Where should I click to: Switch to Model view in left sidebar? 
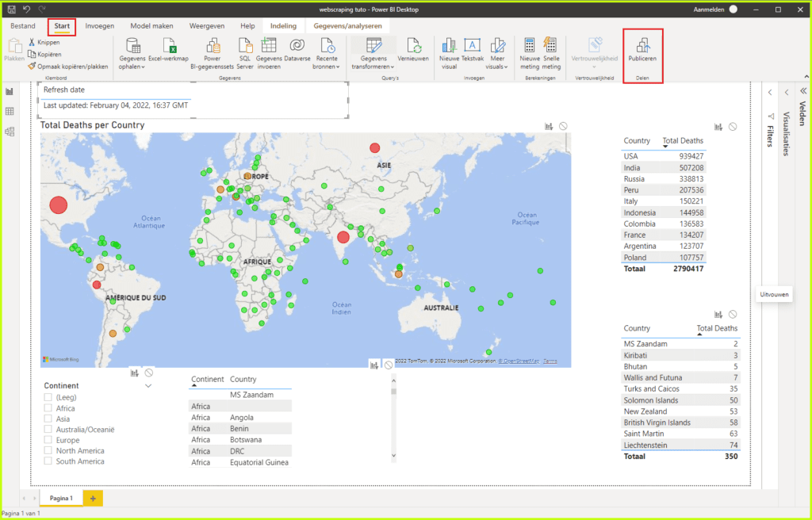[x=10, y=132]
